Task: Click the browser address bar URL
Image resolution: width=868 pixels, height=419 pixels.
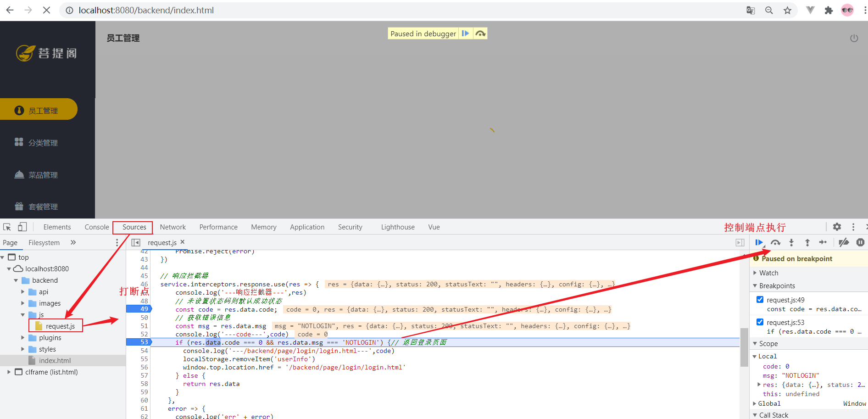Action: 146,10
